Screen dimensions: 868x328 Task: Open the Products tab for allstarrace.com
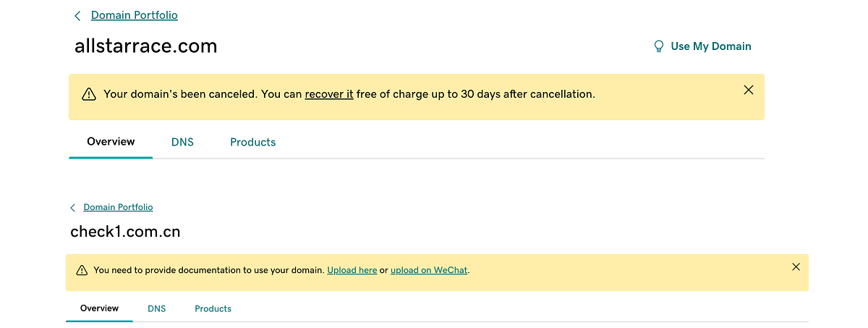click(x=252, y=142)
